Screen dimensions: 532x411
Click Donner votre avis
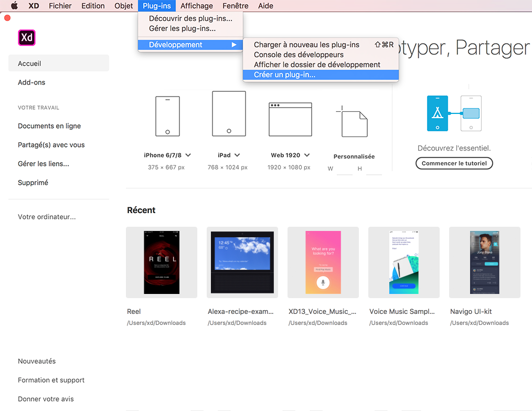46,399
